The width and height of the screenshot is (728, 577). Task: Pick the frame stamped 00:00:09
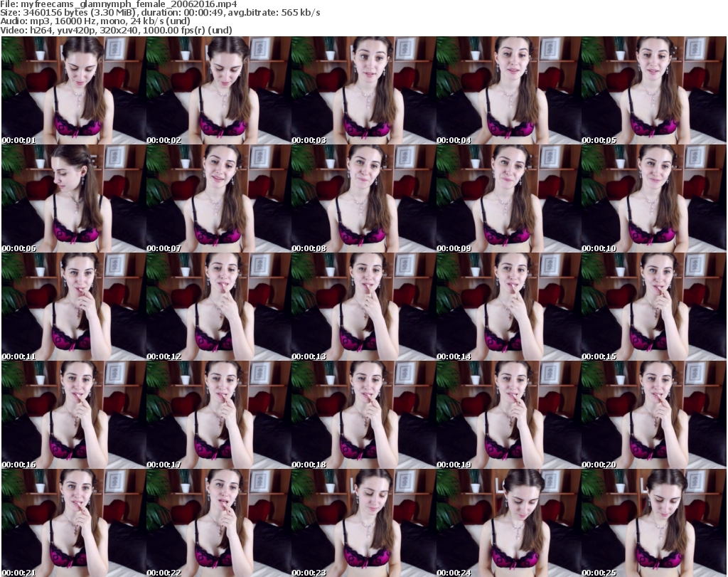point(508,198)
